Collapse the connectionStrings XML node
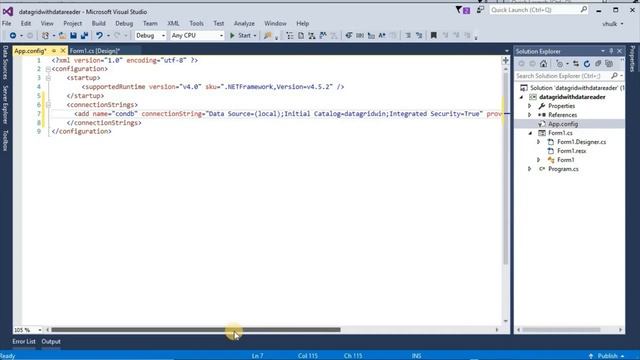640x360 pixels. 48,105
